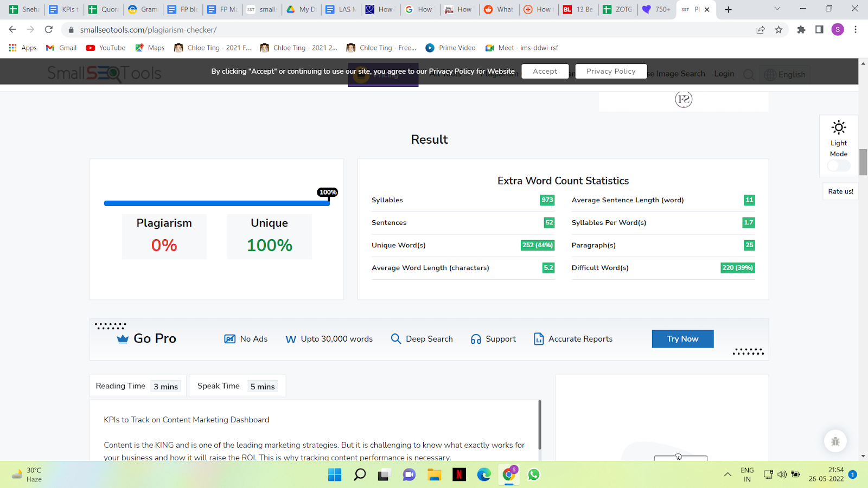This screenshot has height=488, width=868.
Task: Click the text box scrollbar
Action: tap(539, 425)
